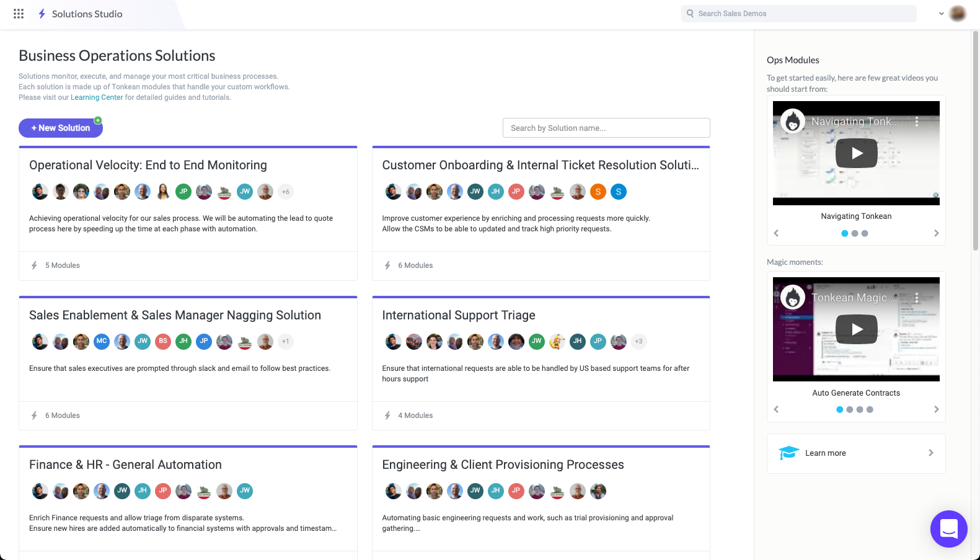Click the + New Solution button
This screenshot has width=980, height=560.
(x=61, y=128)
